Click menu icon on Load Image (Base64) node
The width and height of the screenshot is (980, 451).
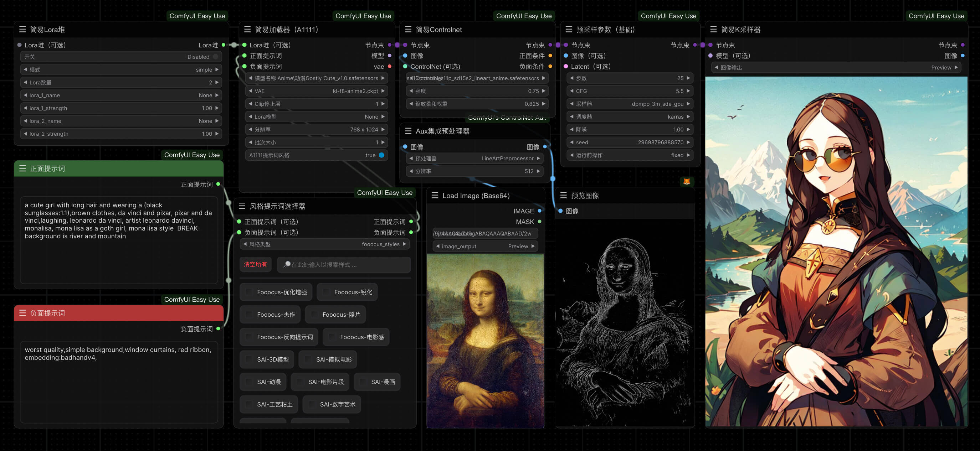pyautogui.click(x=435, y=196)
